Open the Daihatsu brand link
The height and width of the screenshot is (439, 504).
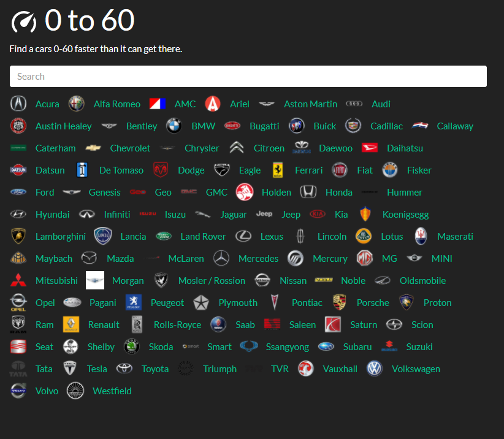coord(405,148)
